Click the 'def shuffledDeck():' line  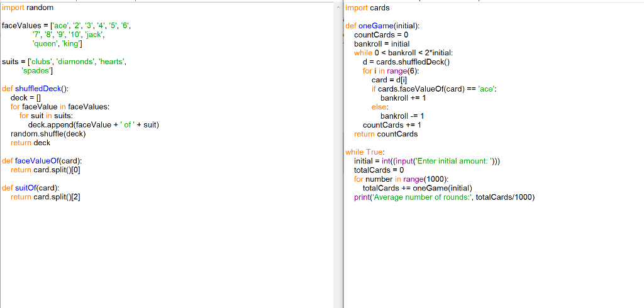[35, 89]
